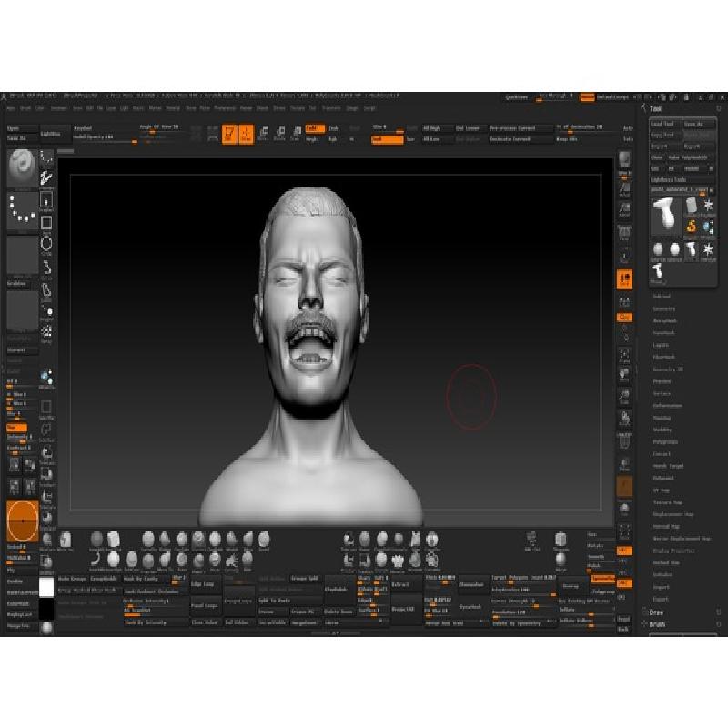Open the Preferences menu
728x728 pixels.
[x=225, y=108]
